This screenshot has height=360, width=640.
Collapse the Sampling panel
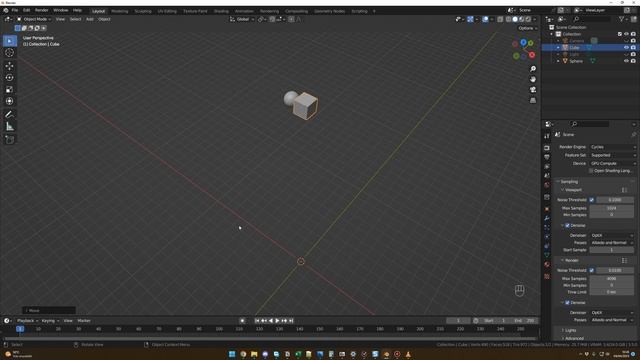(x=569, y=182)
